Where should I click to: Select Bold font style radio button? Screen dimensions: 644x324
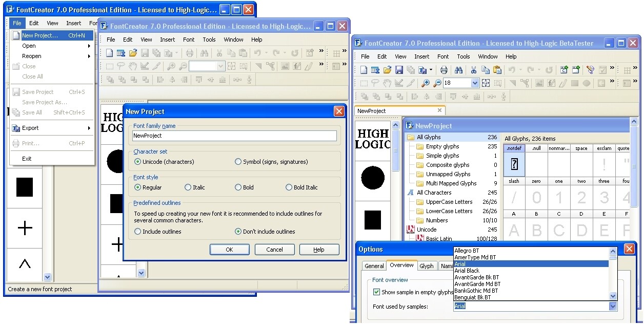238,187
